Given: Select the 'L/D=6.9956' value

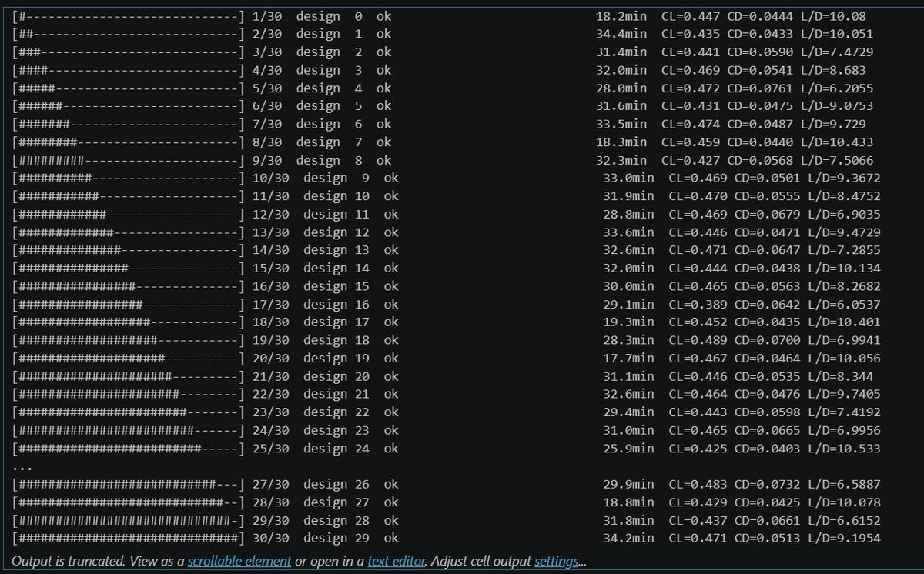Looking at the screenshot, I should pos(844,430).
